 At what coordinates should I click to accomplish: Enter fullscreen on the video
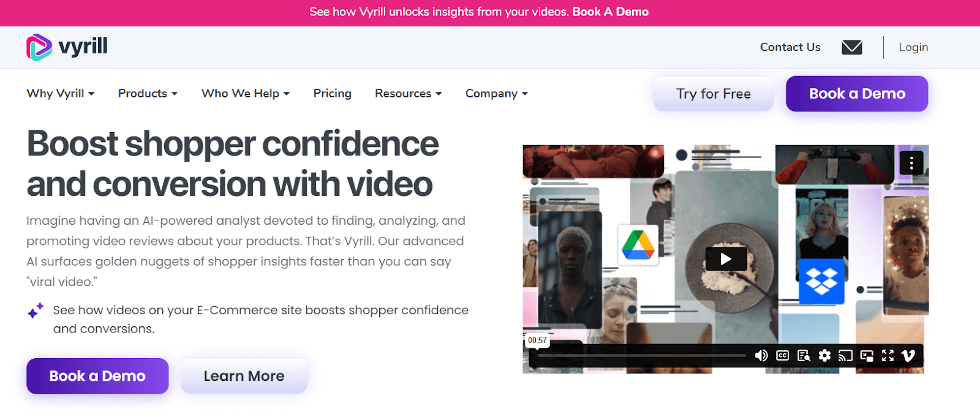tap(888, 356)
